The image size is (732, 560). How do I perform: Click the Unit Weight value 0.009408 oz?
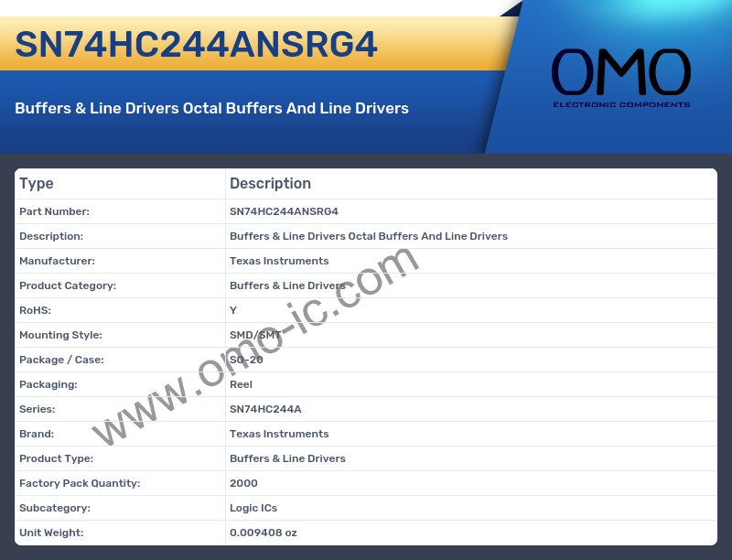point(264,533)
